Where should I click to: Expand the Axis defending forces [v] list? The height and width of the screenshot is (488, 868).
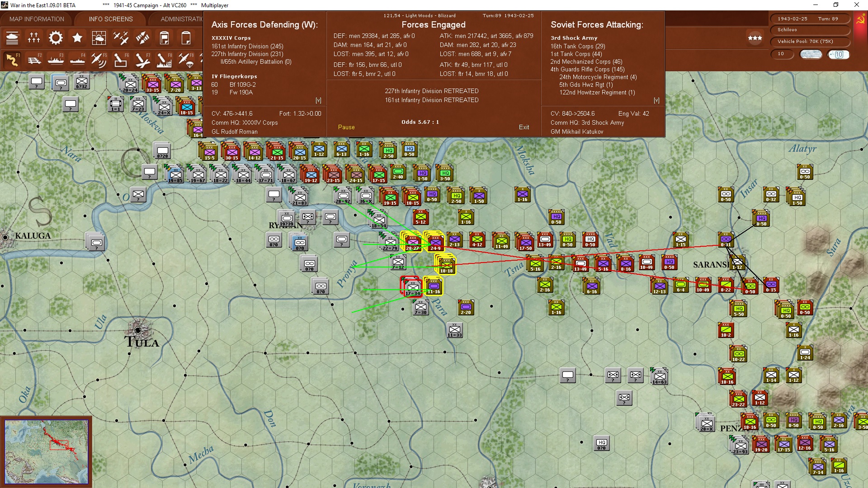click(318, 100)
